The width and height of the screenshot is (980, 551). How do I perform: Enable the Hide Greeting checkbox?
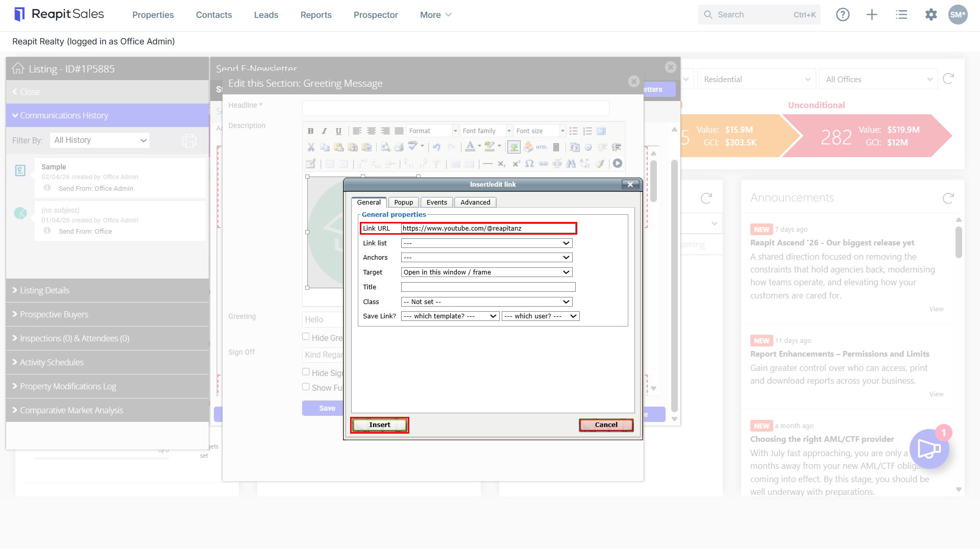click(306, 337)
